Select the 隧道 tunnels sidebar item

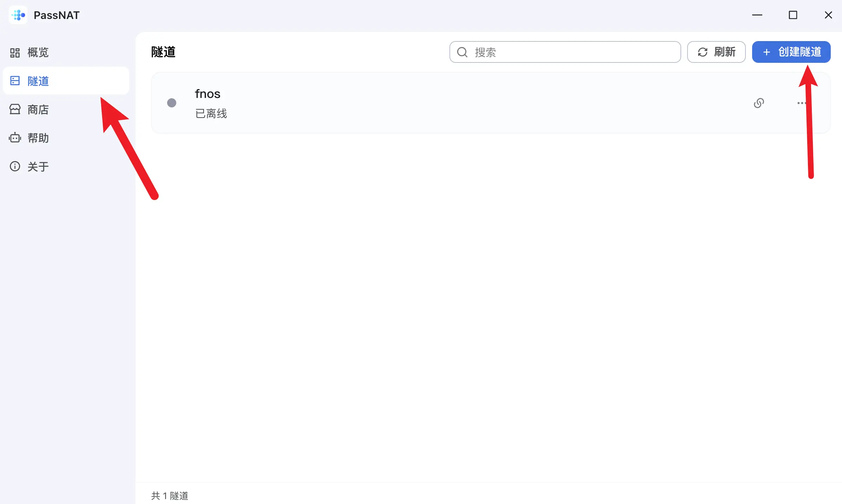coord(38,81)
